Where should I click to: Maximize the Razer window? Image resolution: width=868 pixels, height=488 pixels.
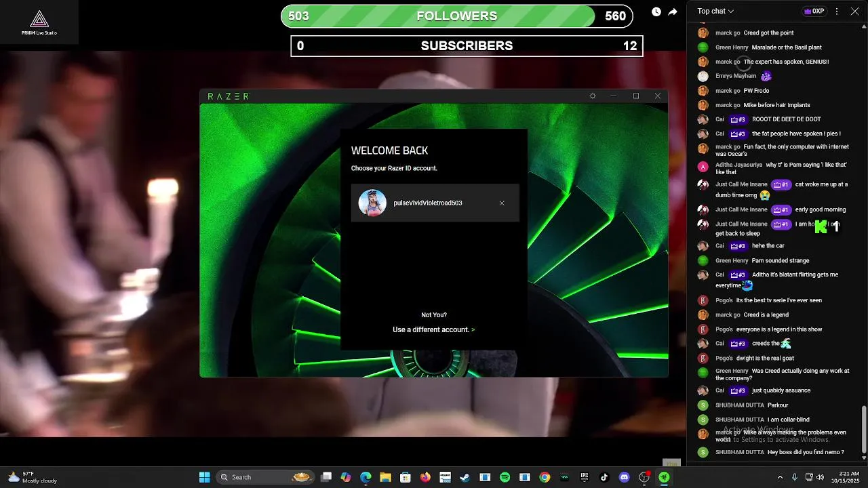coord(636,96)
